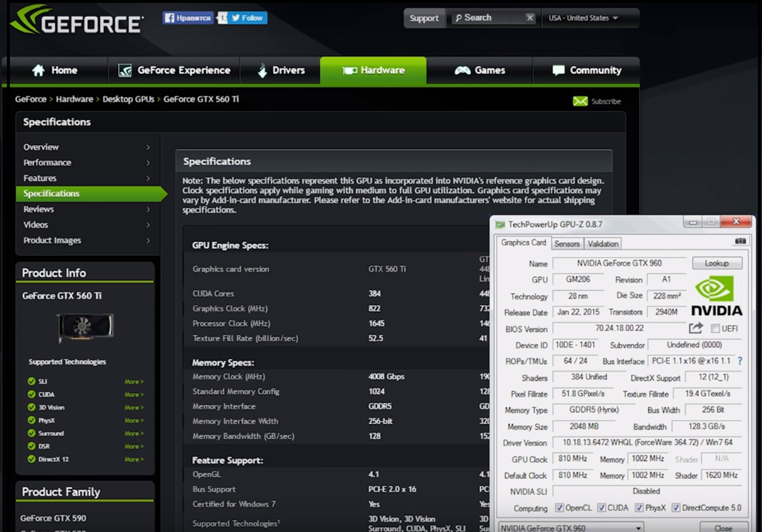Open the GeForce Experience nav tab
The image size is (762, 532).
click(x=174, y=70)
